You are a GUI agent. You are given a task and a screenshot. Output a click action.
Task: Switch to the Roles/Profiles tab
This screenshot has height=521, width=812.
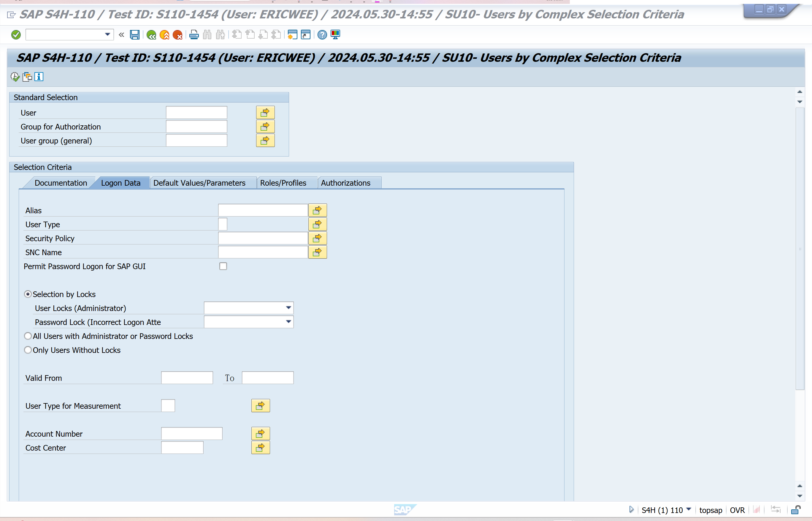283,183
